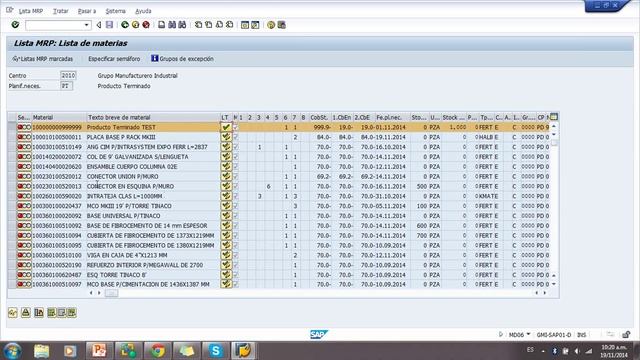The height and width of the screenshot is (360, 640).
Task: Open Google Chrome from the taskbar
Action: coord(158,351)
